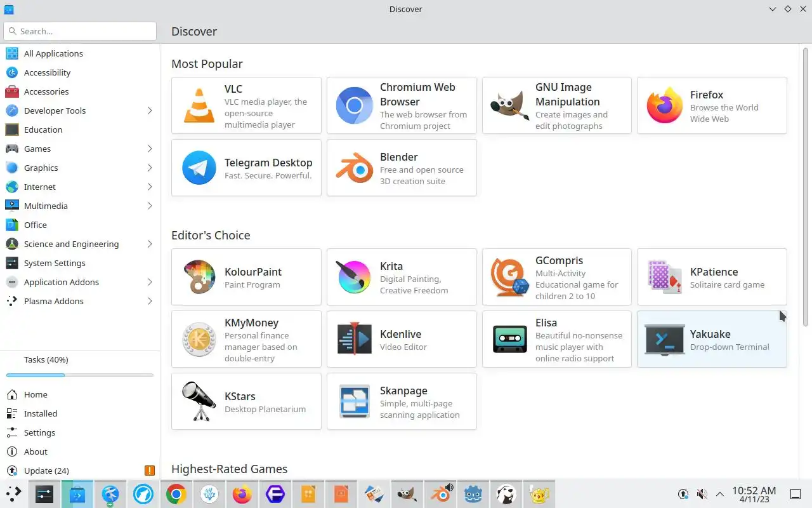Expand the Games category arrow
This screenshot has width=812, height=508.
150,149
